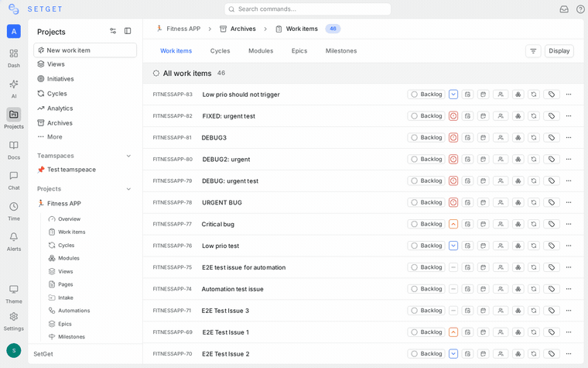The width and height of the screenshot is (588, 368).
Task: Collapse the Teamspaces section chevron
Action: pyautogui.click(x=128, y=156)
